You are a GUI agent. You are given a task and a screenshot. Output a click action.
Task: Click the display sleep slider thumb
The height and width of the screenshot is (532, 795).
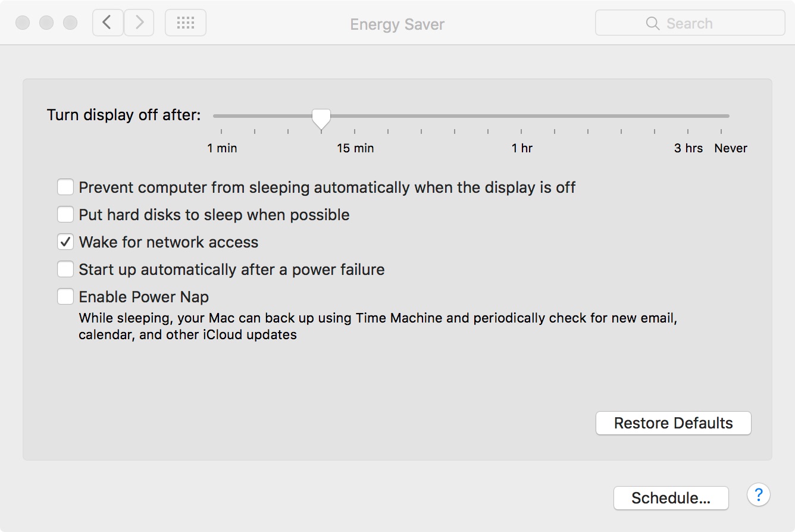click(321, 118)
